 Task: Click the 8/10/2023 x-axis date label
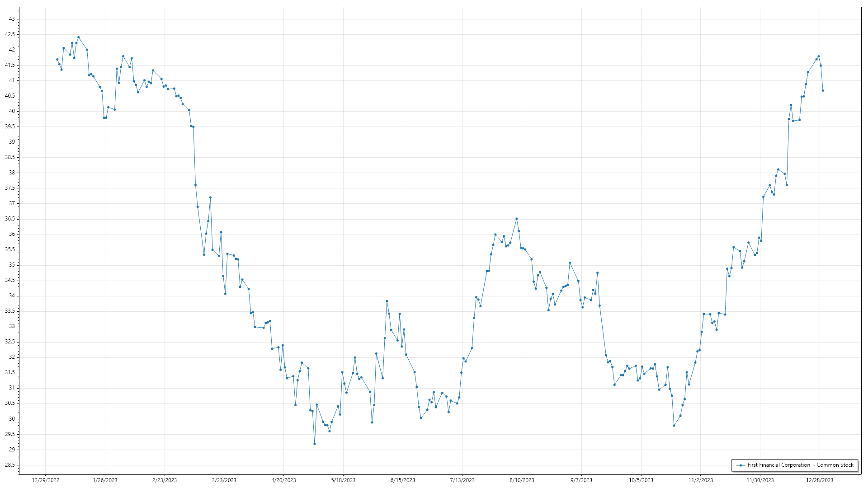(522, 480)
